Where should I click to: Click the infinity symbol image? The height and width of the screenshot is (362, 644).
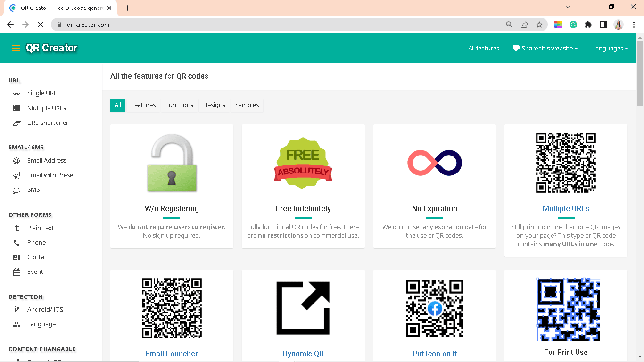(x=435, y=163)
